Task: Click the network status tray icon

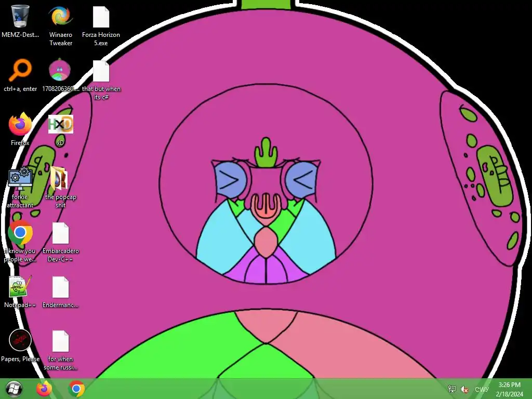Action: 451,389
